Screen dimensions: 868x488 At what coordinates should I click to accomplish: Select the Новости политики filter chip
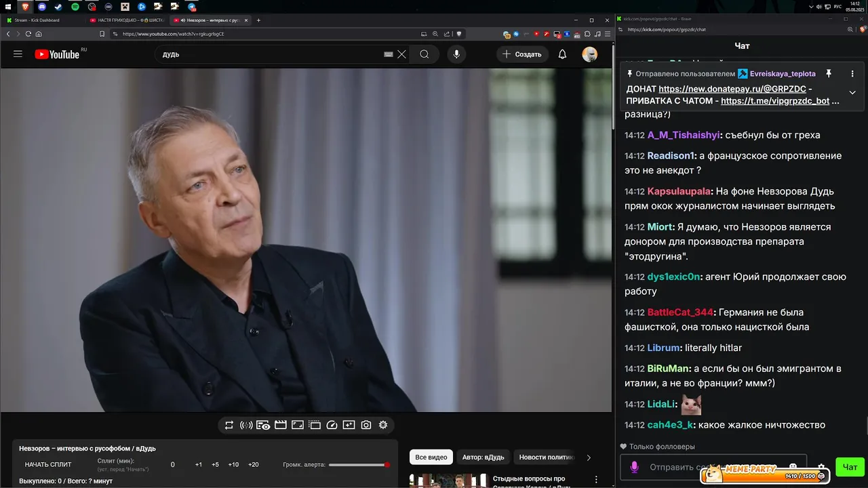coord(547,457)
